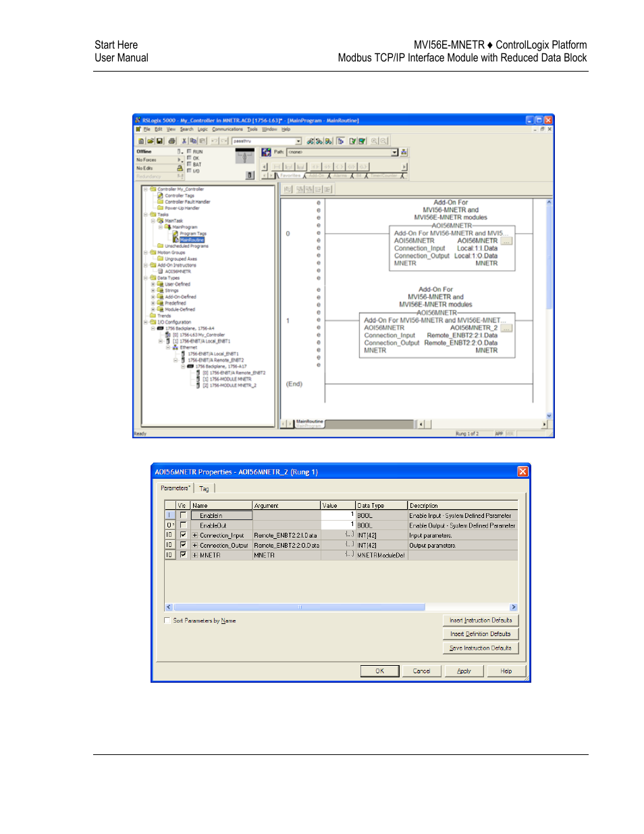Click the AOI56MNETR add-on instruction tree icon
Screen dimensions: 644x834
(x=160, y=271)
